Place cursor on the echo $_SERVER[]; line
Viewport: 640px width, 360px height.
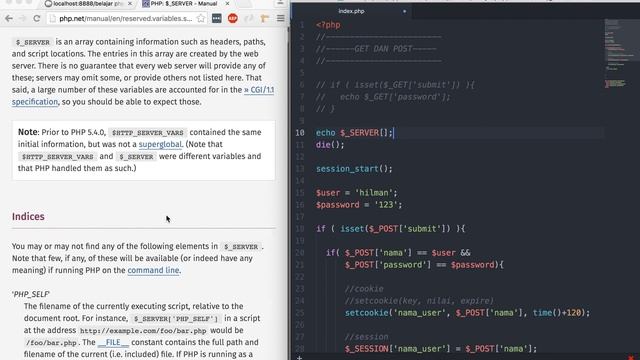(x=354, y=133)
